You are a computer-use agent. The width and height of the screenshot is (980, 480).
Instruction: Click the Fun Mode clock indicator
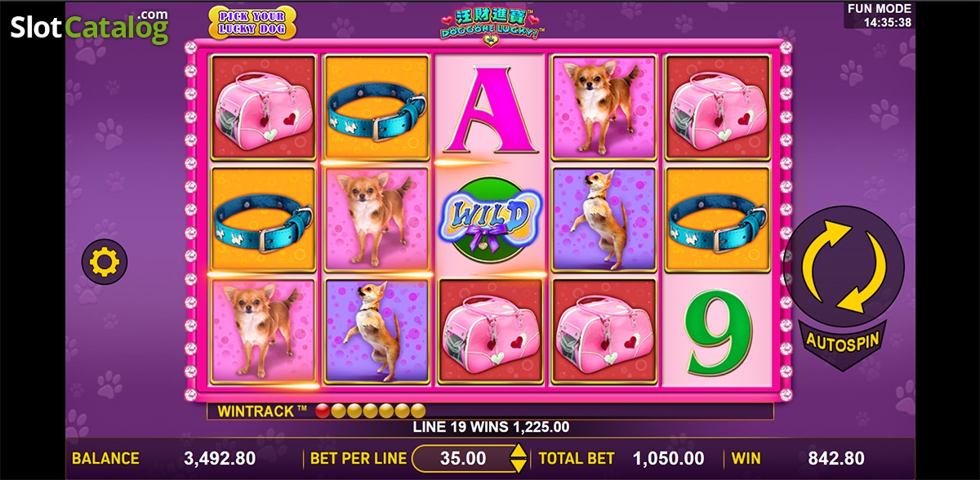click(879, 16)
